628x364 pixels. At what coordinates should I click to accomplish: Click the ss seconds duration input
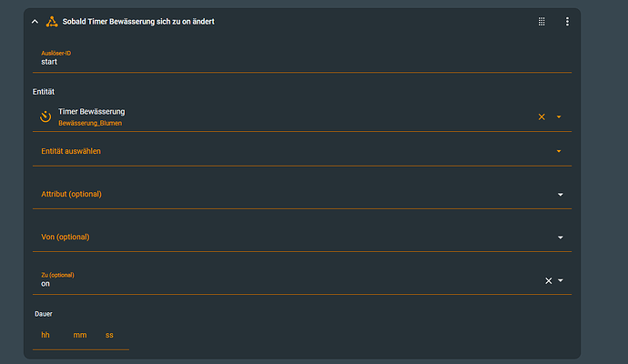tap(109, 336)
